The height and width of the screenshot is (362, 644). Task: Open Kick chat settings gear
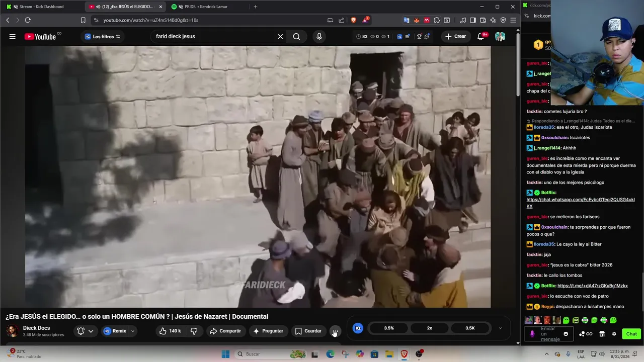pos(614,334)
